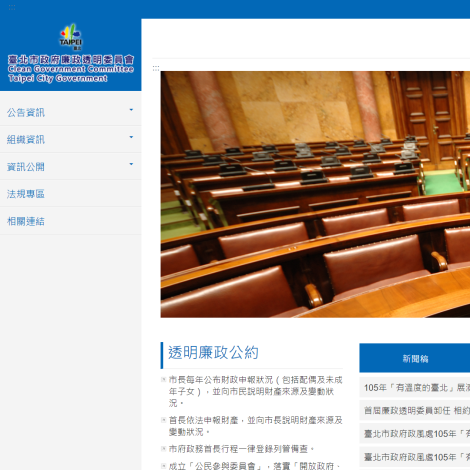The height and width of the screenshot is (470, 470).
Task: Click the council chamber banner image
Action: (315, 194)
